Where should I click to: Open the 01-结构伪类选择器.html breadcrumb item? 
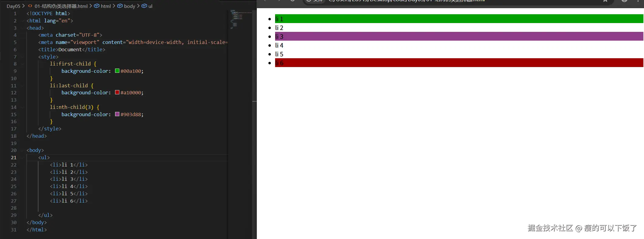[x=61, y=6]
